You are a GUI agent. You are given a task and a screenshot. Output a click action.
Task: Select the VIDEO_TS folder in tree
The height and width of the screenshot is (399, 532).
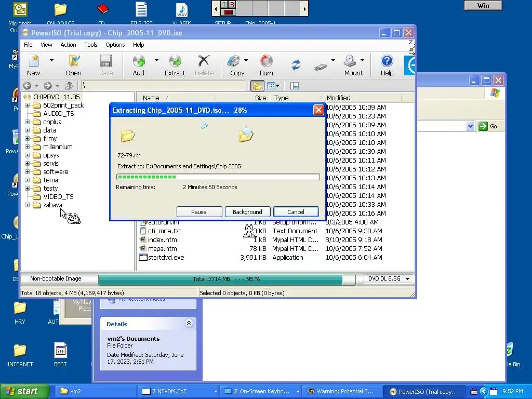click(x=58, y=197)
